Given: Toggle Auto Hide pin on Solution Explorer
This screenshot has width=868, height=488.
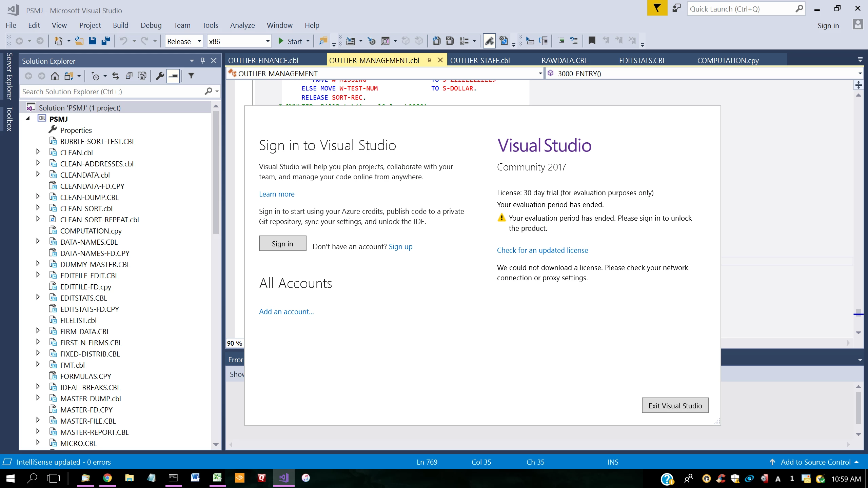Looking at the screenshot, I should click(x=203, y=61).
